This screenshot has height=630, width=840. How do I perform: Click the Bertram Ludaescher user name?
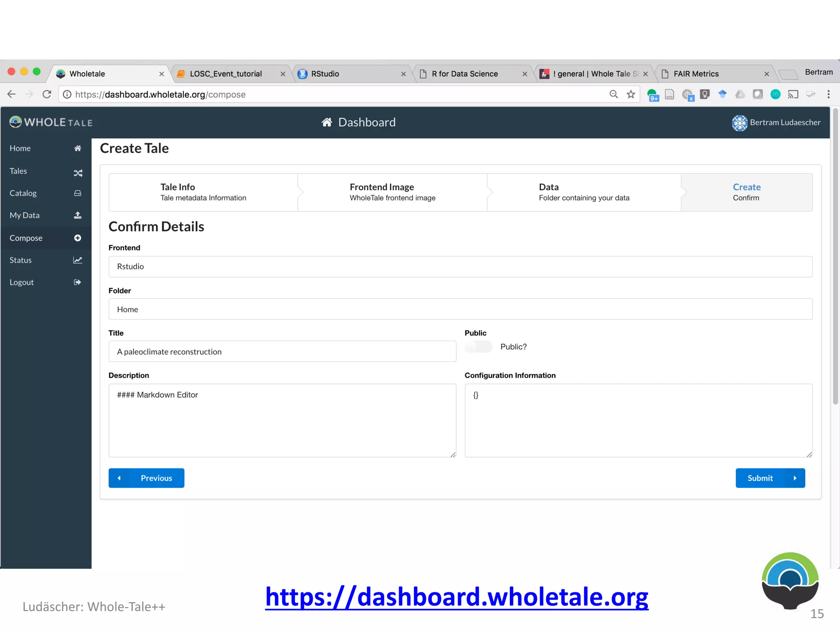785,123
